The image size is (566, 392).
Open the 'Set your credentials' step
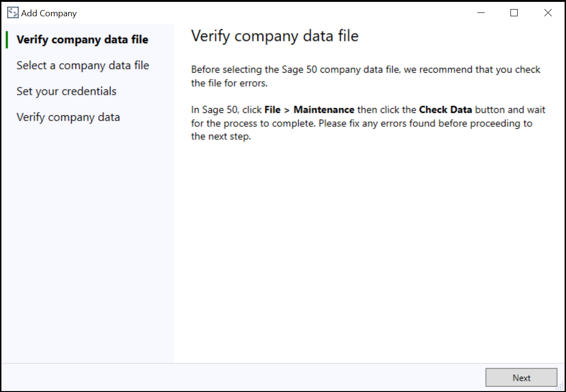tap(66, 91)
